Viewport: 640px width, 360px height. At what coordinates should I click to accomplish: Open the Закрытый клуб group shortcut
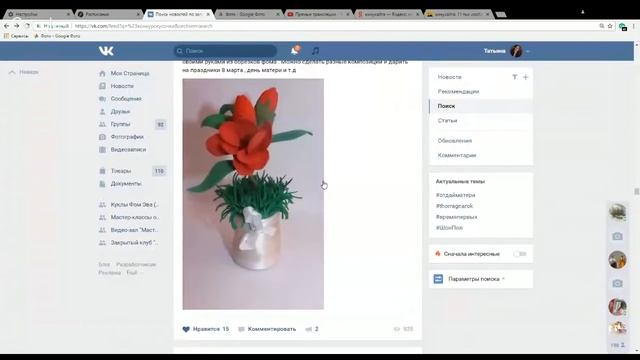pos(134,242)
